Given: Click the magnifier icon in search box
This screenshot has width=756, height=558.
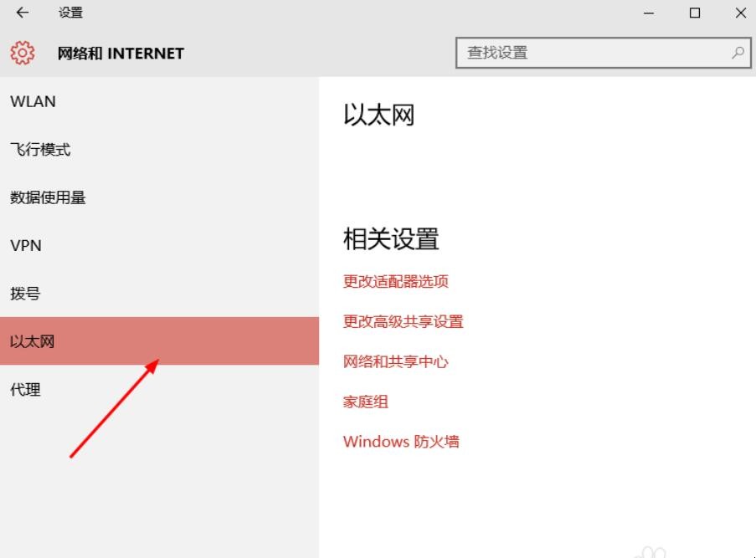Looking at the screenshot, I should coord(738,52).
